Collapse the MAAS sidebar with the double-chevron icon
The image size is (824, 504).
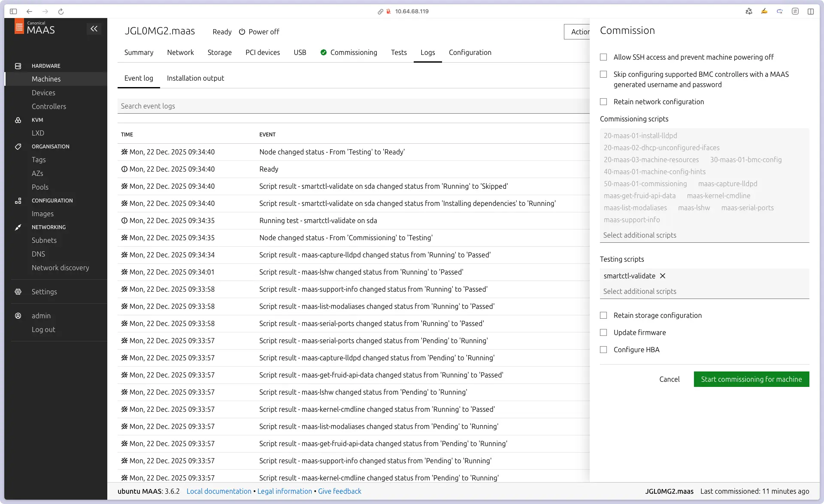tap(94, 29)
